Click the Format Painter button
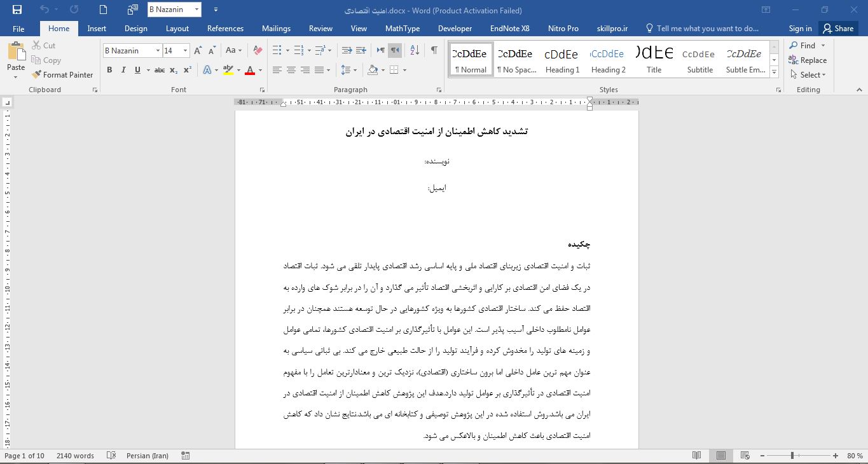The width and height of the screenshot is (868, 464). coord(62,75)
